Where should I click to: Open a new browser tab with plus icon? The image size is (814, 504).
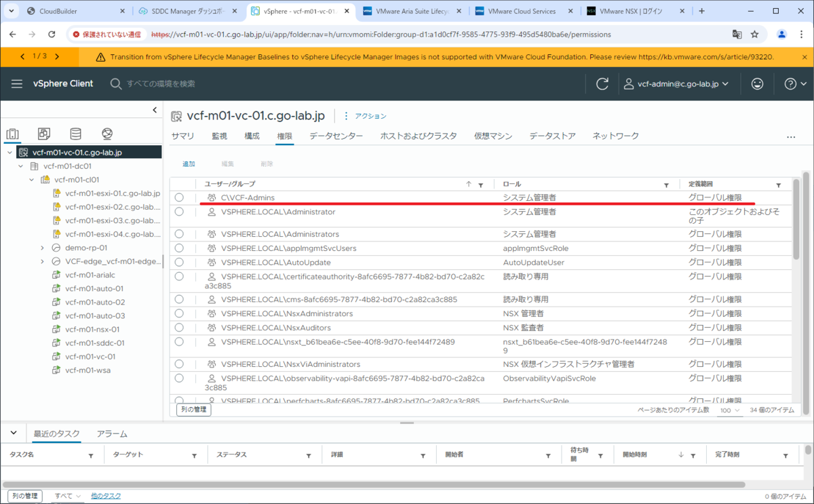click(x=701, y=11)
